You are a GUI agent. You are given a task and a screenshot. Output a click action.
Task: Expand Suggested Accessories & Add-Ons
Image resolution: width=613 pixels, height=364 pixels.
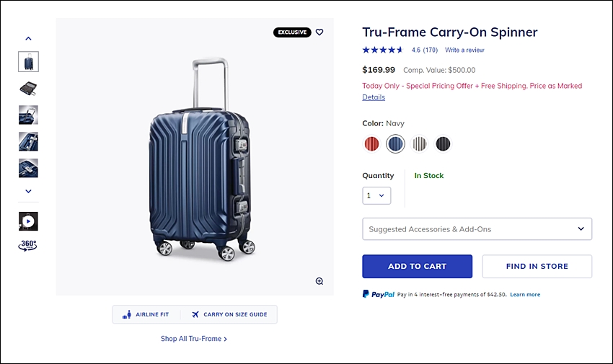[x=477, y=229]
